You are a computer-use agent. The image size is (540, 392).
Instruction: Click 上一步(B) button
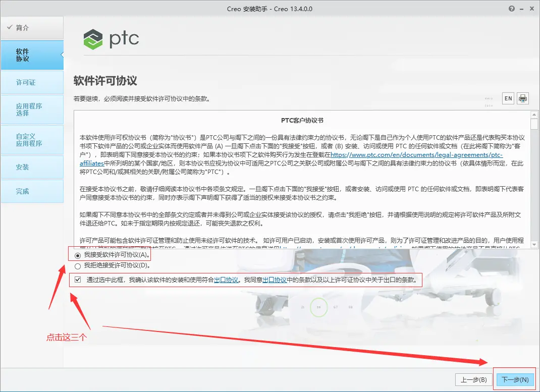[x=473, y=379]
